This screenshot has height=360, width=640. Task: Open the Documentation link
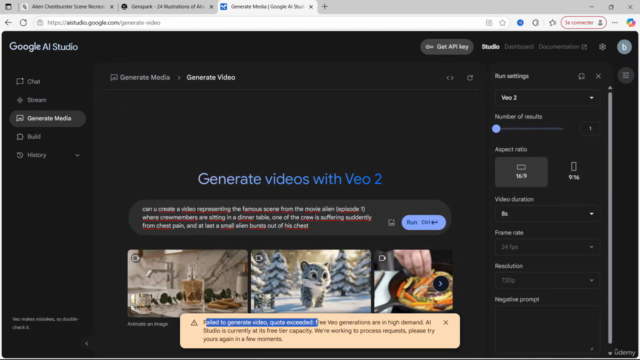coord(562,47)
